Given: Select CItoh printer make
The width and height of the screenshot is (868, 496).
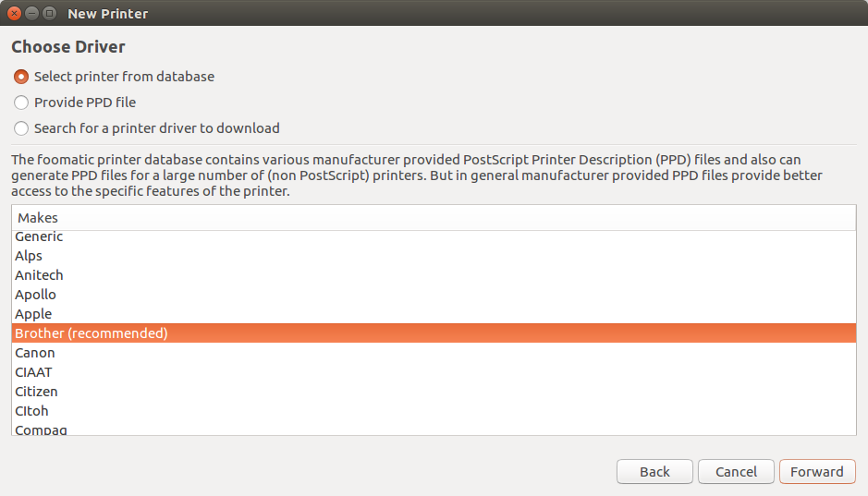Looking at the screenshot, I should [31, 411].
